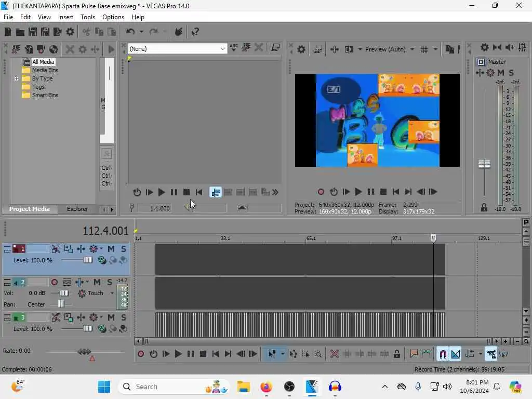Select the Media Bins folder

45,70
